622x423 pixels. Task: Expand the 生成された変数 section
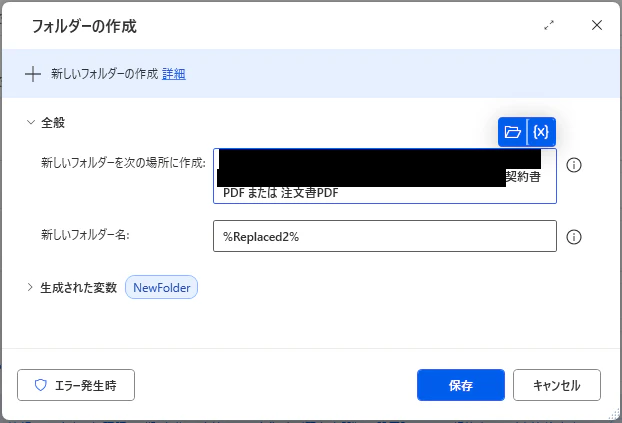pyautogui.click(x=30, y=287)
